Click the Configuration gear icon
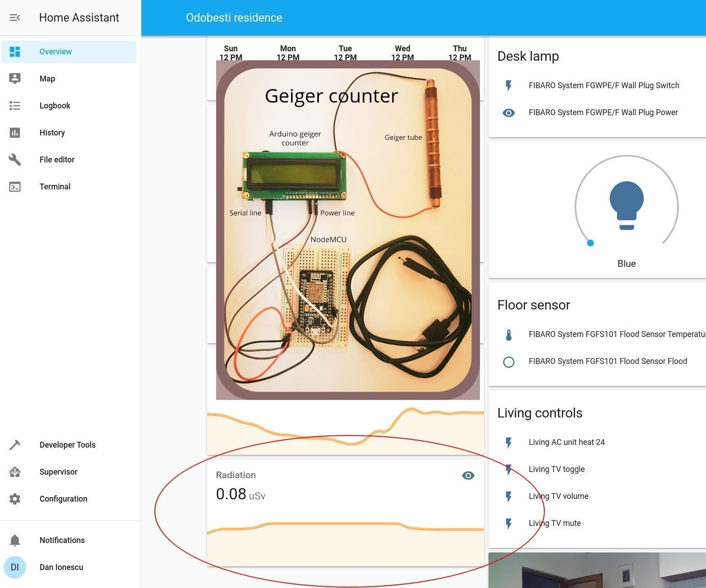The image size is (706, 588). coord(15,499)
